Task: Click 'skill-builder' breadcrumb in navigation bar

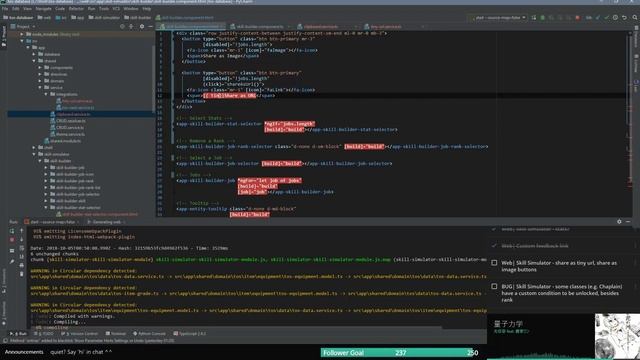Action: click(138, 18)
